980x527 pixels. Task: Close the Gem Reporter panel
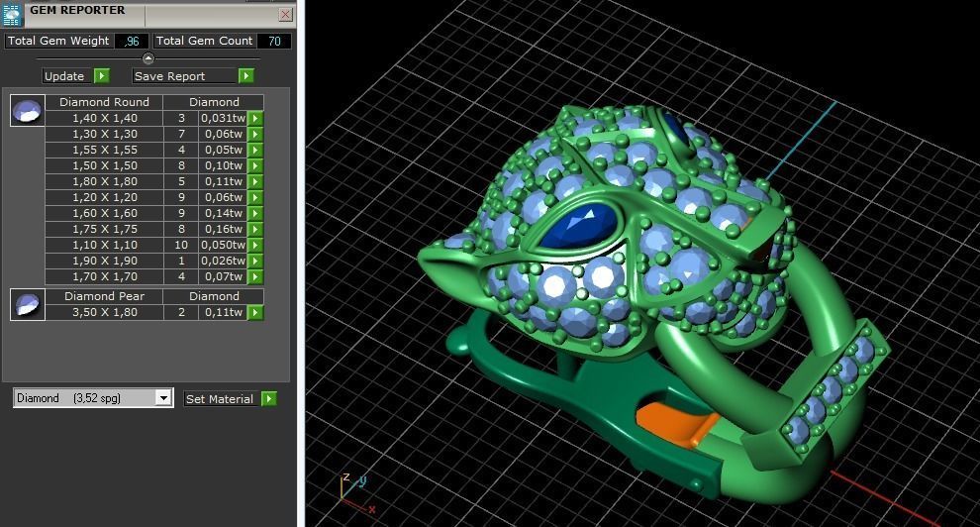point(286,15)
